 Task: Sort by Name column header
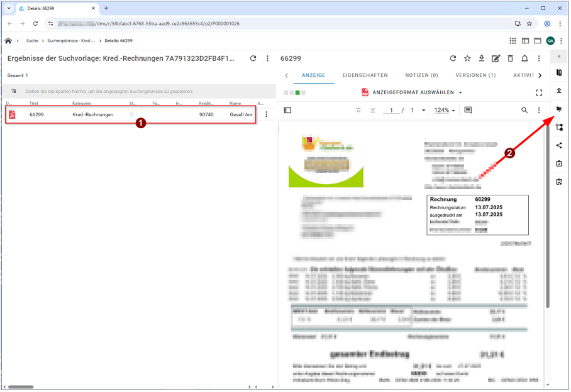[x=235, y=103]
